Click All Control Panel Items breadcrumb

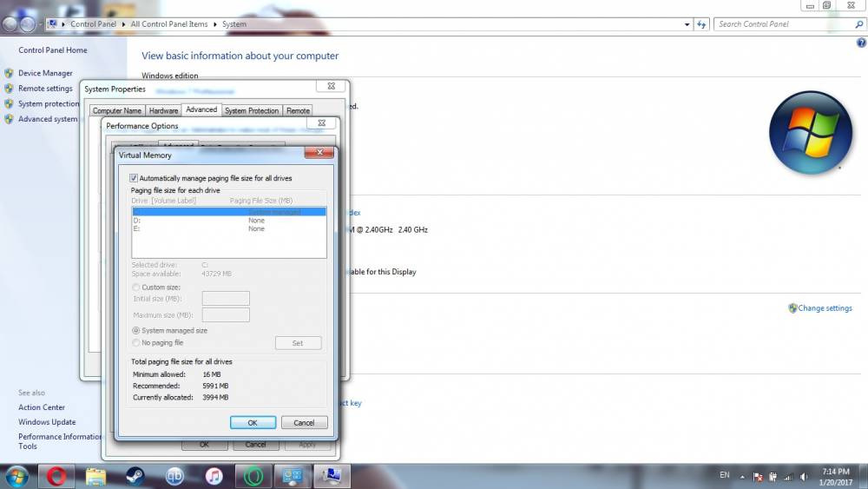tap(169, 24)
